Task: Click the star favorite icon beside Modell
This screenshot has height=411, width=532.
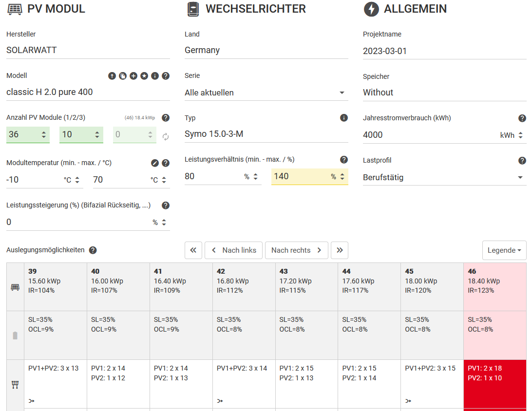Action: pyautogui.click(x=144, y=76)
